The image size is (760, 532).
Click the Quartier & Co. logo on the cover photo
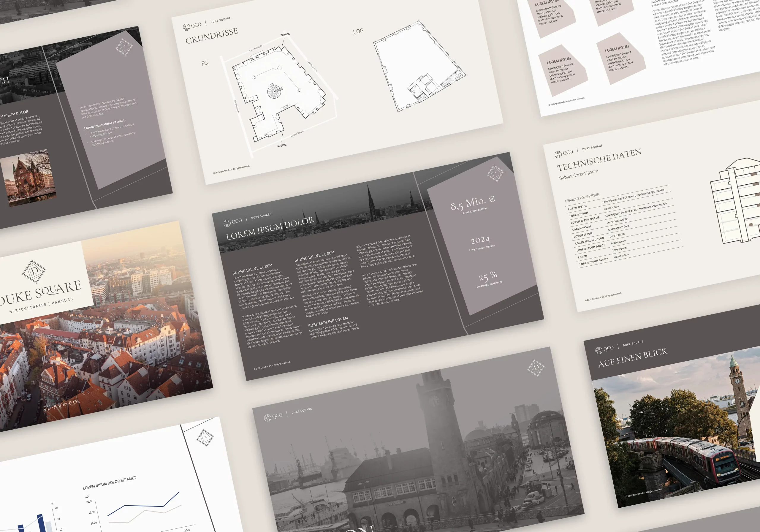click(x=62, y=405)
